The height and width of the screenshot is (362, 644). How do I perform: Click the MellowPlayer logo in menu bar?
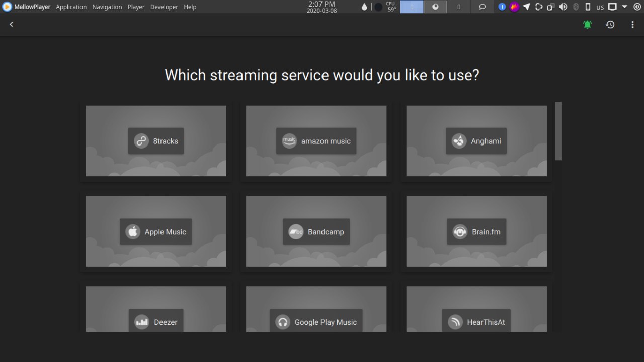7,7
